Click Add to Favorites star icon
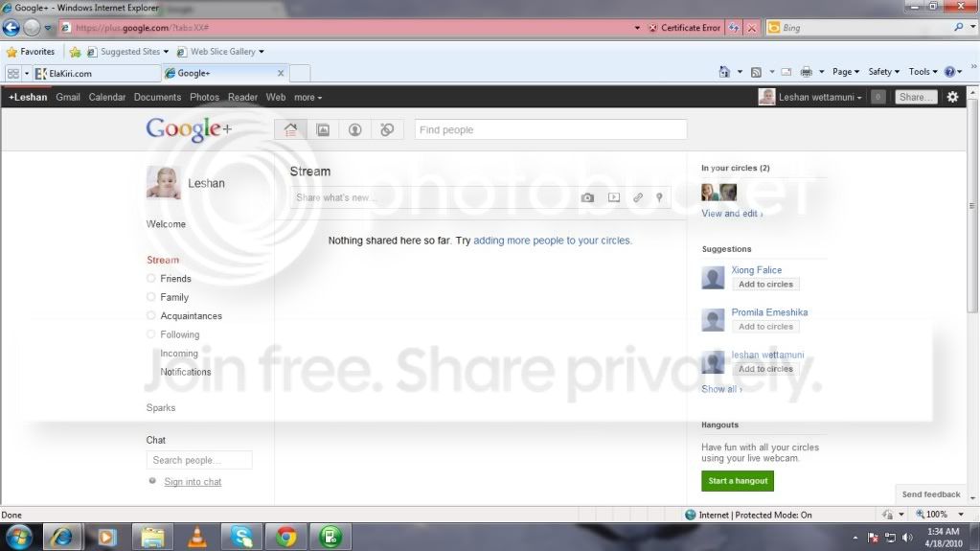Screen dimensions: 980x551 coord(75,52)
